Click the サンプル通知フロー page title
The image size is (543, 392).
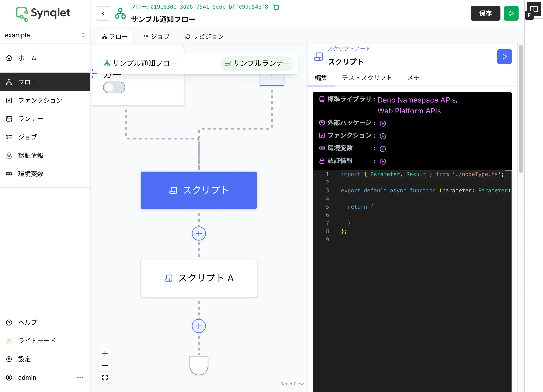click(x=163, y=19)
